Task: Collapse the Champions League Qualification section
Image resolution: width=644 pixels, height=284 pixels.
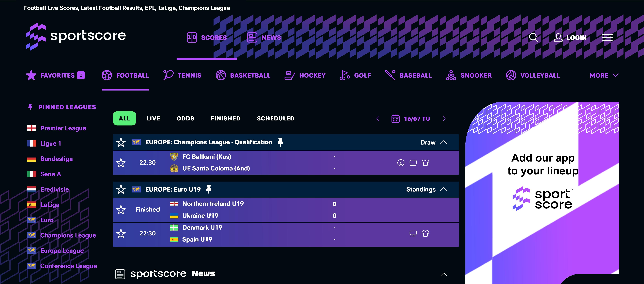Action: click(444, 142)
